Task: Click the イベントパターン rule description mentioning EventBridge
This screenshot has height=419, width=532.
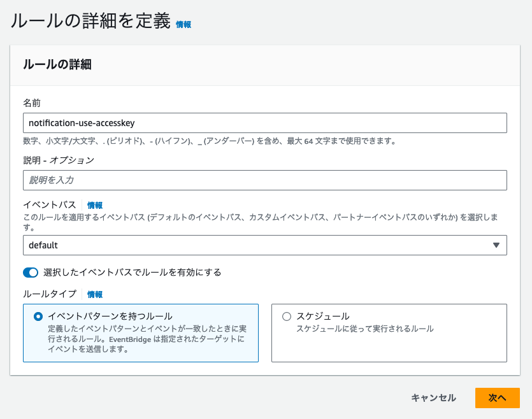Action: point(147,339)
